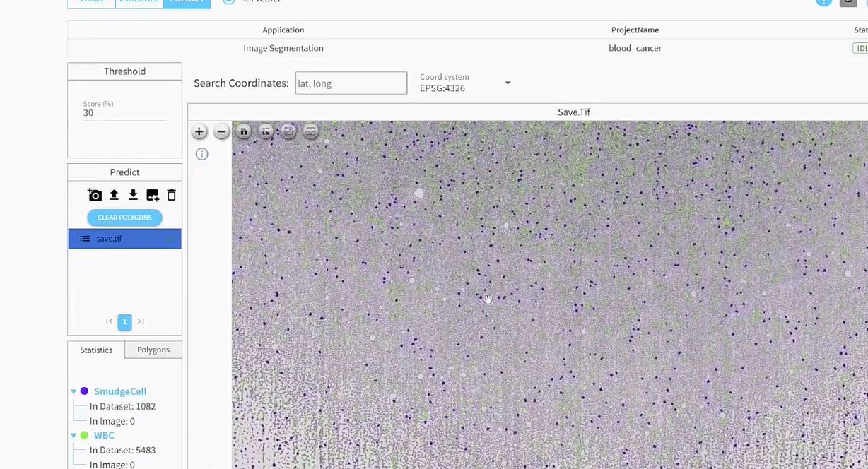Viewport: 868px width, 469px height.
Task: Zoom in on the map image
Action: click(x=199, y=131)
